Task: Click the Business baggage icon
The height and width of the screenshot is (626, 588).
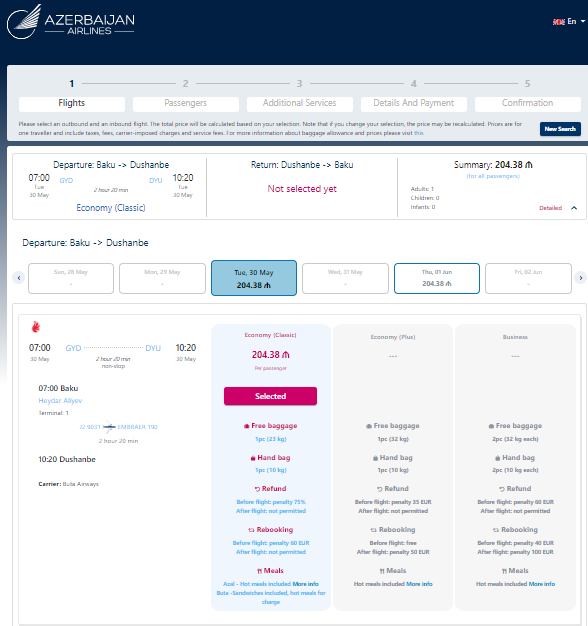Action: pos(491,426)
